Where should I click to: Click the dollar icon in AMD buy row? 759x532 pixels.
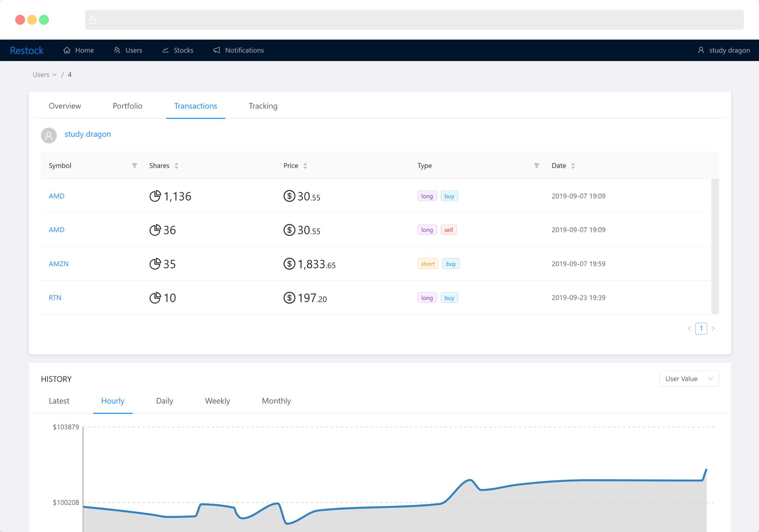coord(289,196)
